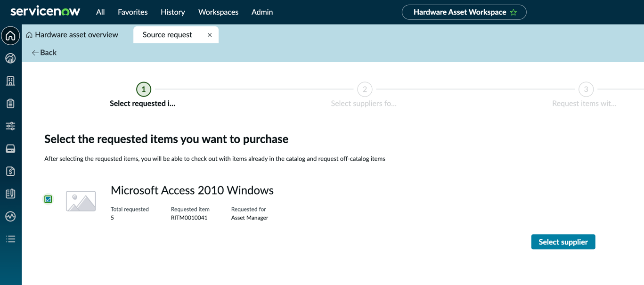Open the book and pencil sidebar icon
This screenshot has height=285, width=644.
10,194
